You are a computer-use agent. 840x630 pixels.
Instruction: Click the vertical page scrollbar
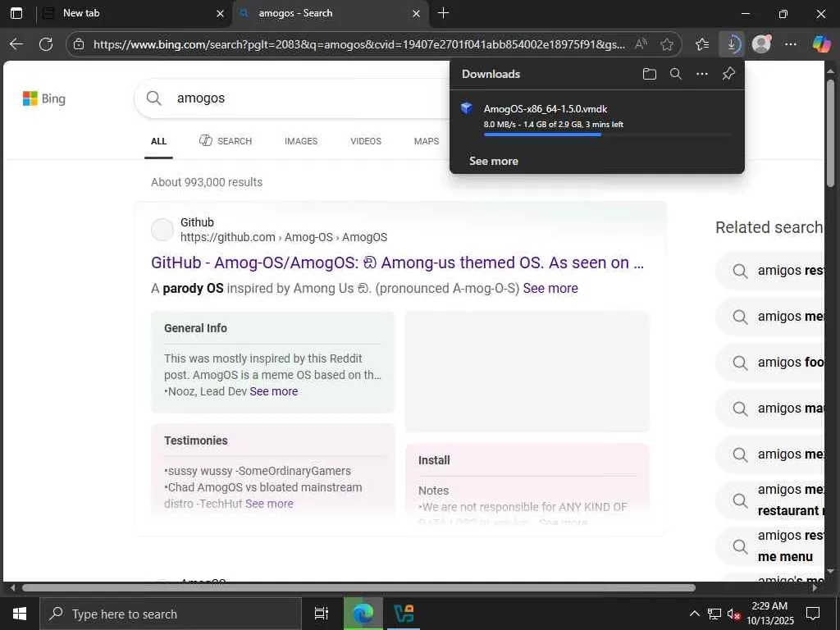(830, 133)
